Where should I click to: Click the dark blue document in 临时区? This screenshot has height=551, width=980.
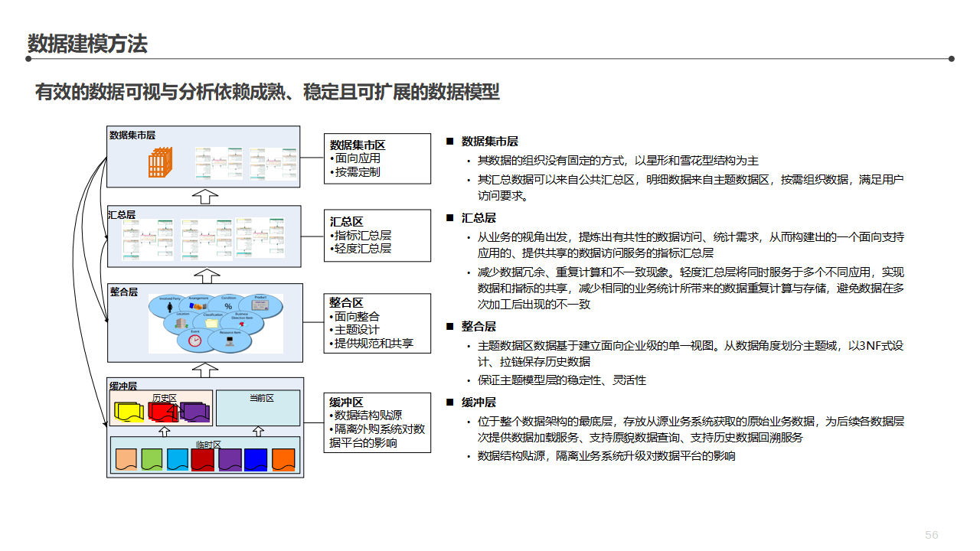click(x=256, y=459)
